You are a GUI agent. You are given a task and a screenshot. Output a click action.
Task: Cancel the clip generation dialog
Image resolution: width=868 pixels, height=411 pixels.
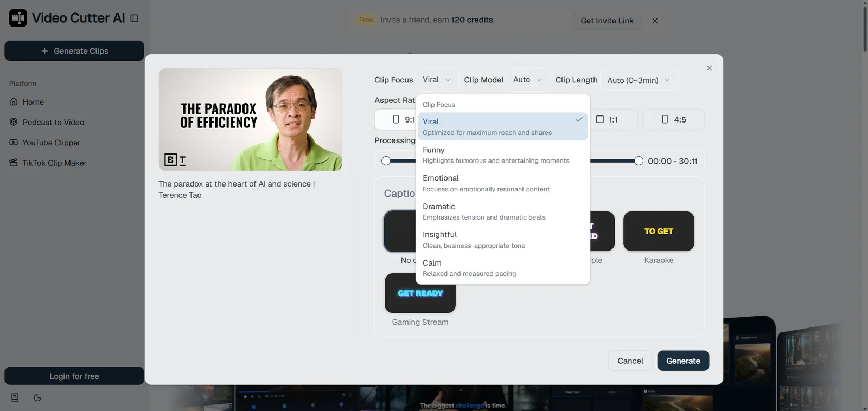[x=630, y=361]
